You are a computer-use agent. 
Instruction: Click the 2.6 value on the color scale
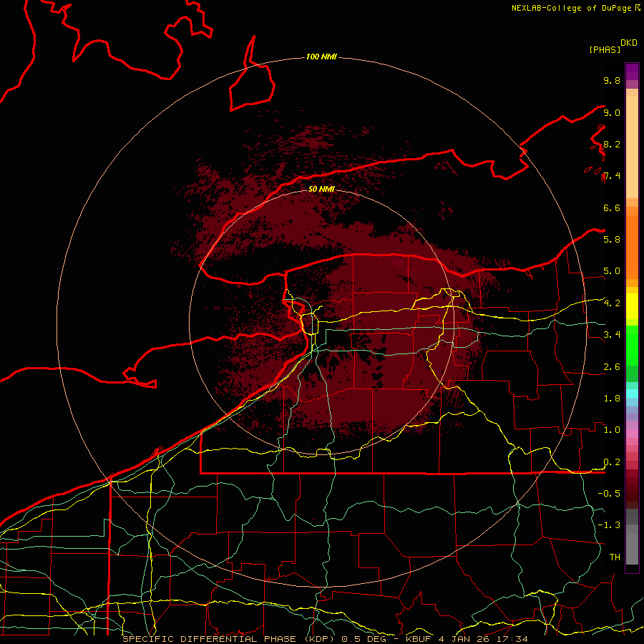tap(612, 367)
